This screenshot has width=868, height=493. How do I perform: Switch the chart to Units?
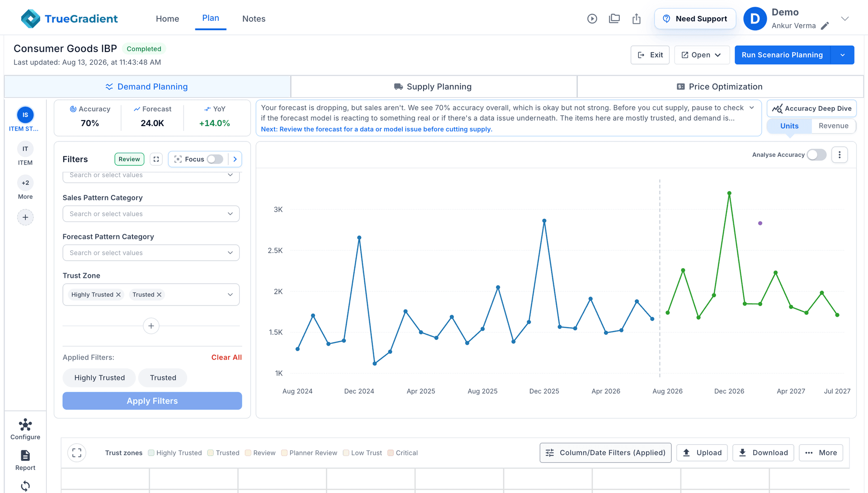[x=789, y=126]
